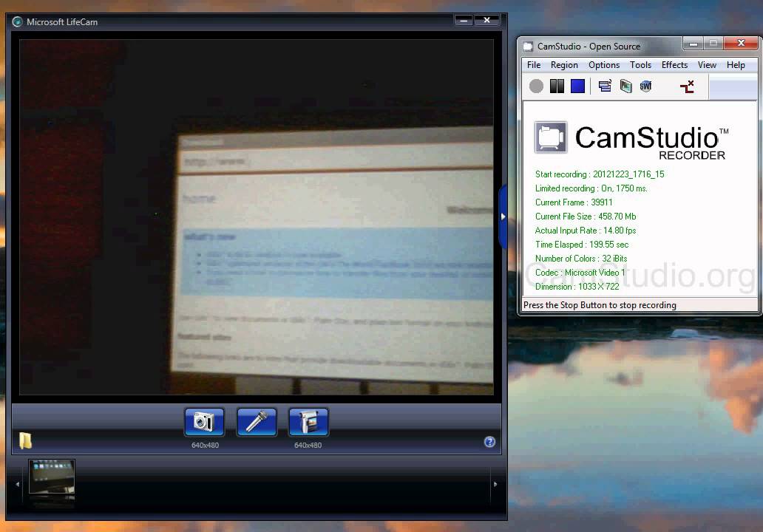Click 'Limited recording : On, 1750 ms.' text
763x532 pixels.
[591, 188]
